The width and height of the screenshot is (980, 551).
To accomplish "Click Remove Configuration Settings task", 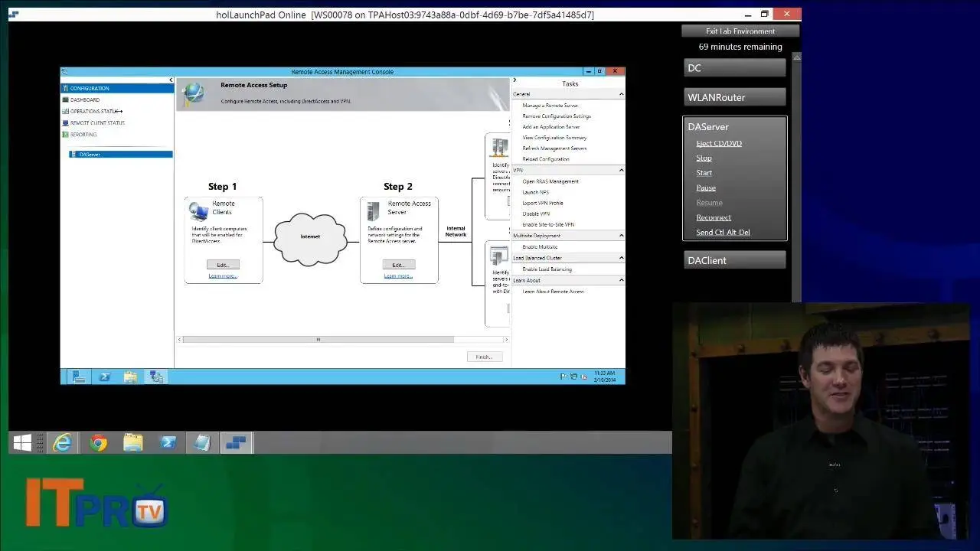I will point(557,116).
